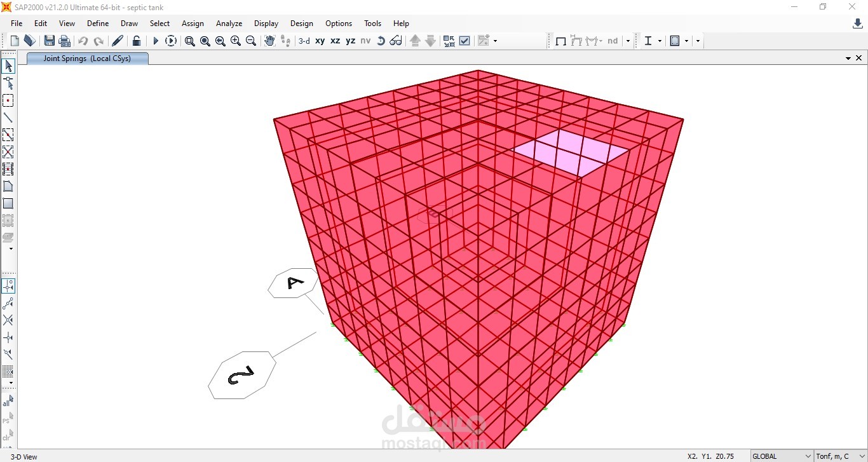This screenshot has height=462, width=868.
Task: Set view to the xy plane
Action: [320, 41]
